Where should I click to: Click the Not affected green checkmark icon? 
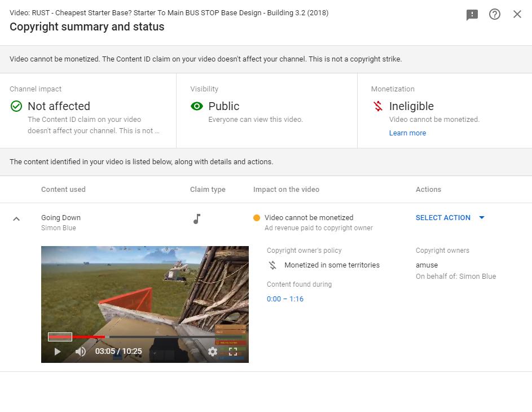(16, 106)
